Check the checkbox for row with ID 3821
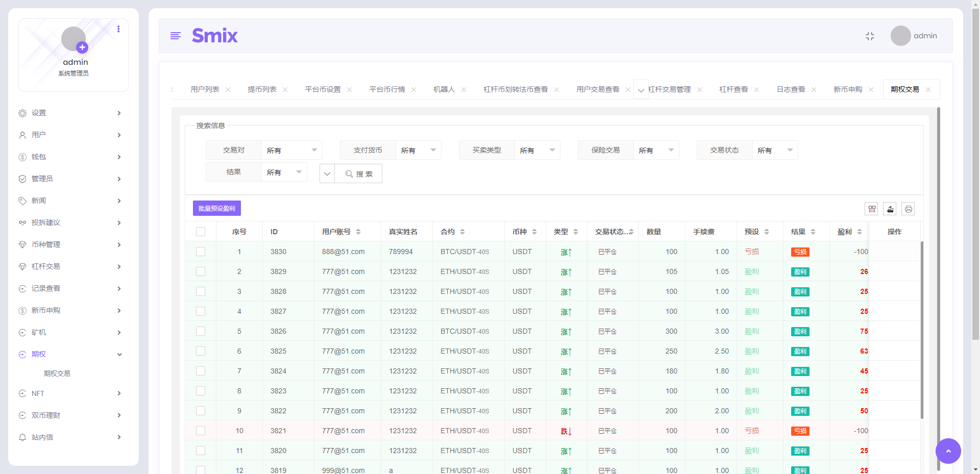 click(x=201, y=430)
